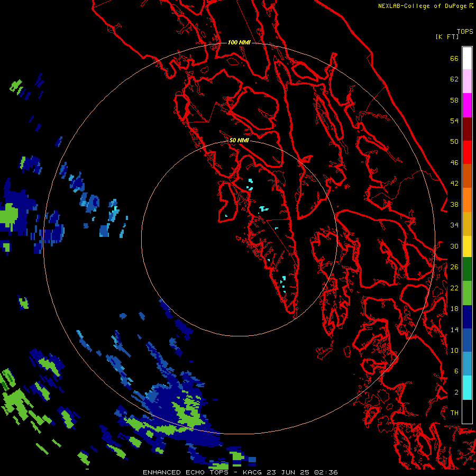Click the legend value 14
Viewport: 476px width, 476px height.
point(454,329)
